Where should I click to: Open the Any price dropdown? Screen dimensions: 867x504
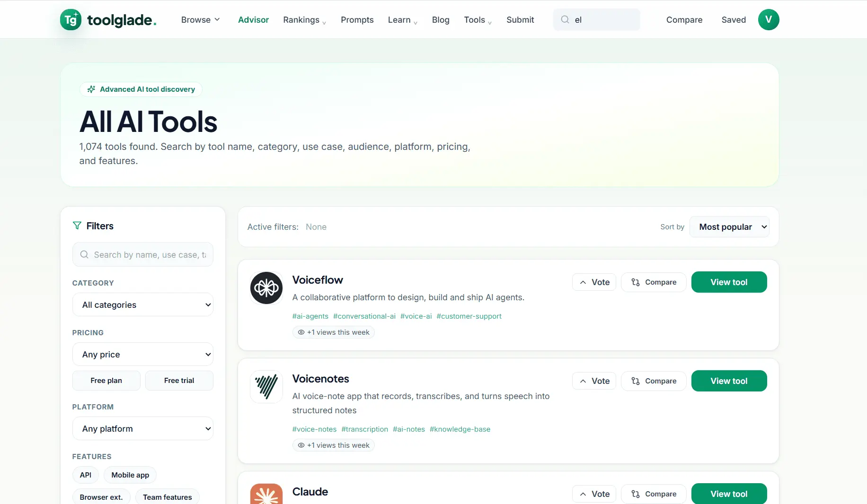tap(143, 355)
